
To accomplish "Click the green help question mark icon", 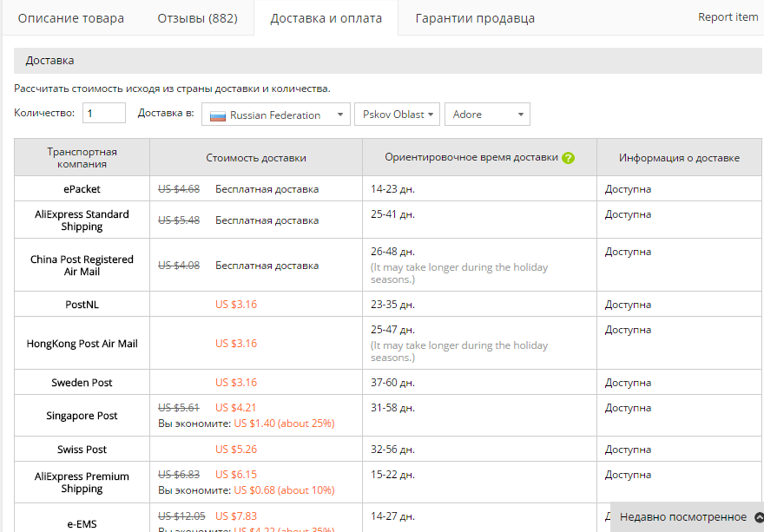I will click(569, 158).
